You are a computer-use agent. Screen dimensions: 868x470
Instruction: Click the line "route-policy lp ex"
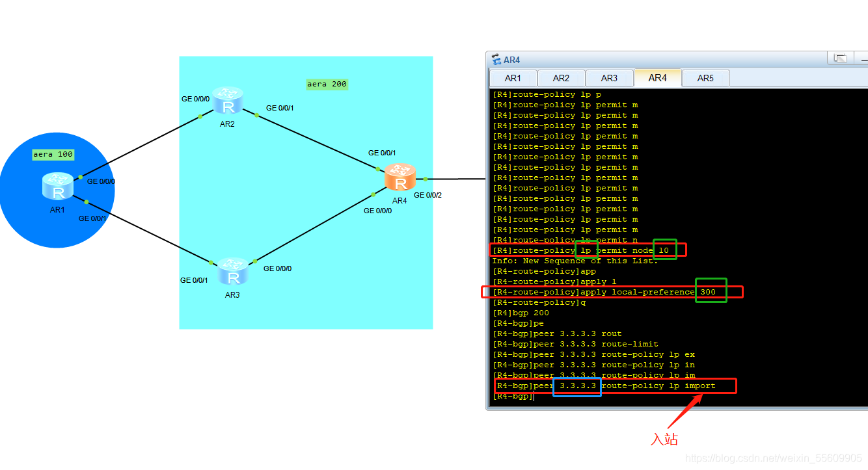tap(593, 354)
